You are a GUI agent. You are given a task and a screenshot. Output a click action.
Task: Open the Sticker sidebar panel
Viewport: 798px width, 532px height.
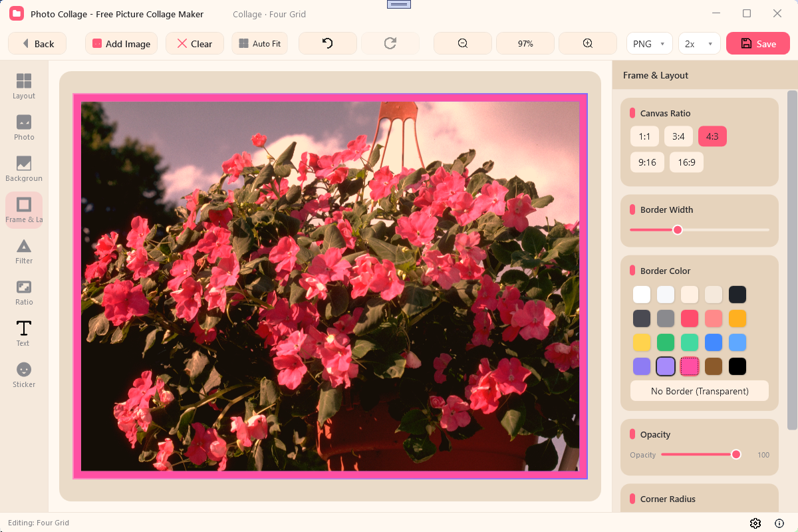point(24,375)
